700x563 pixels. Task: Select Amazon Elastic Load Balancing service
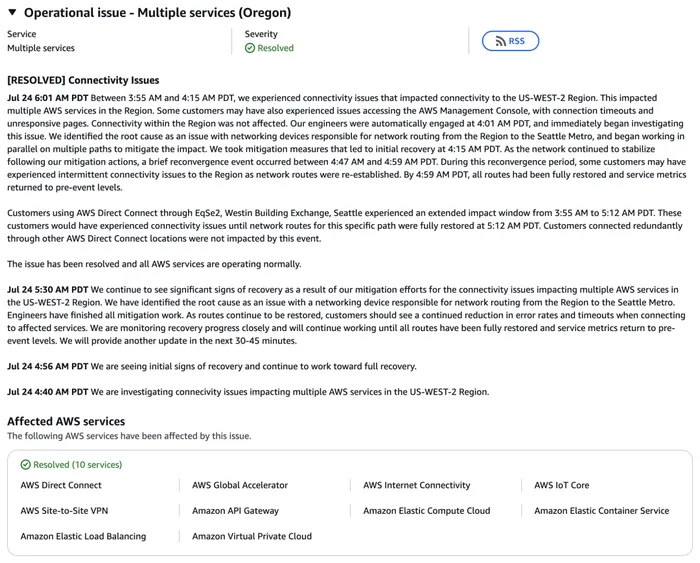[x=83, y=536]
